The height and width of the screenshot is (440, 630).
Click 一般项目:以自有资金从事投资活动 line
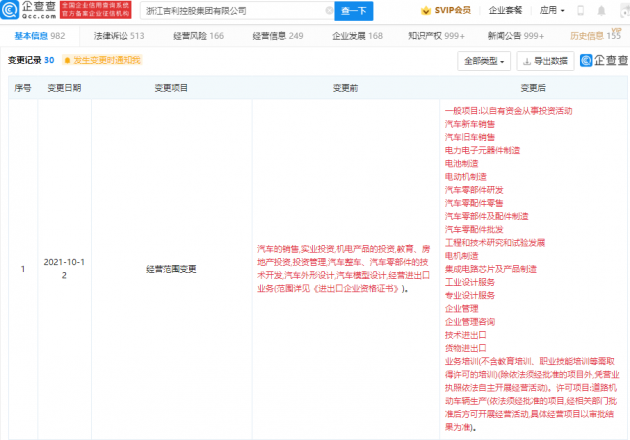point(508,111)
